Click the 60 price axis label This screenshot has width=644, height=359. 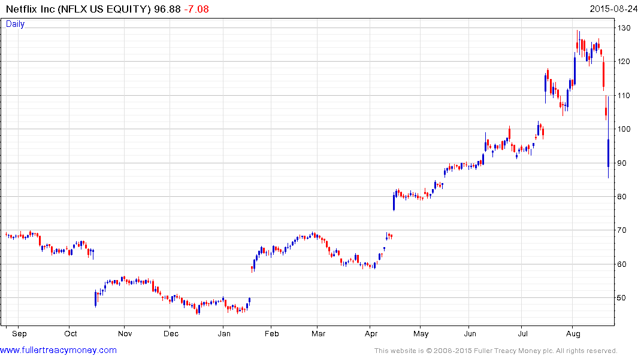(x=622, y=264)
